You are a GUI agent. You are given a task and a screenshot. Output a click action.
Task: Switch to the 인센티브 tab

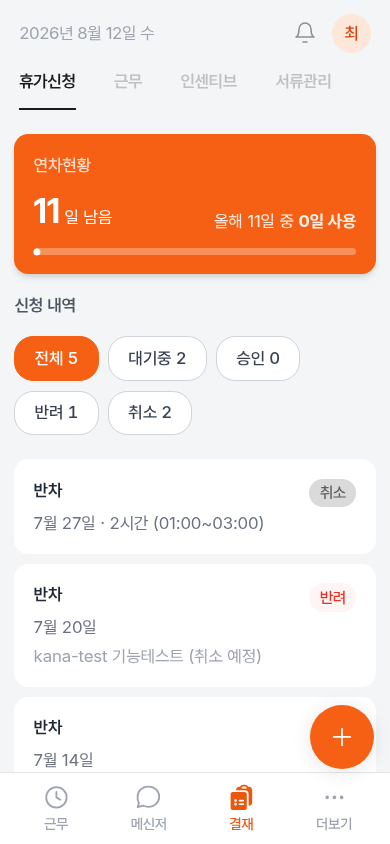click(x=209, y=82)
